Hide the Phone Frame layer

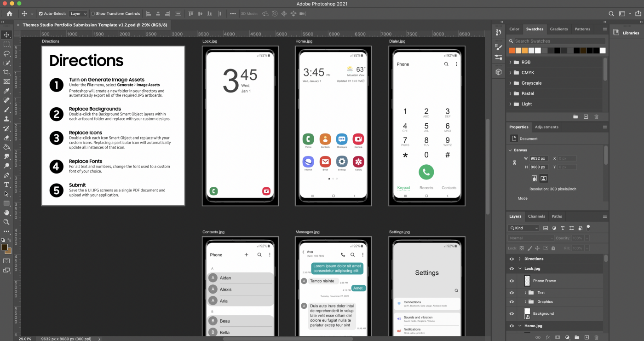512,281
